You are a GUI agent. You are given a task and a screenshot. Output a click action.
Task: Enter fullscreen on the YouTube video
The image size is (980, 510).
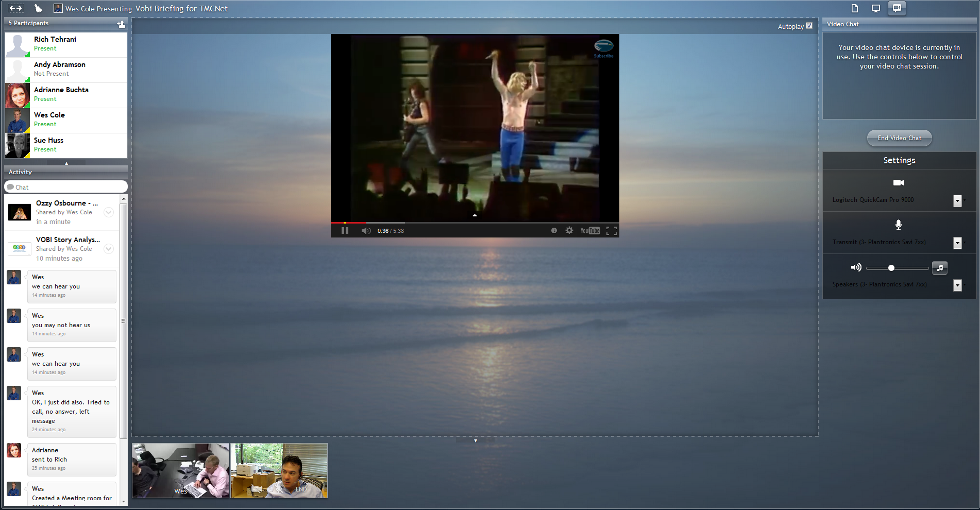click(x=611, y=231)
